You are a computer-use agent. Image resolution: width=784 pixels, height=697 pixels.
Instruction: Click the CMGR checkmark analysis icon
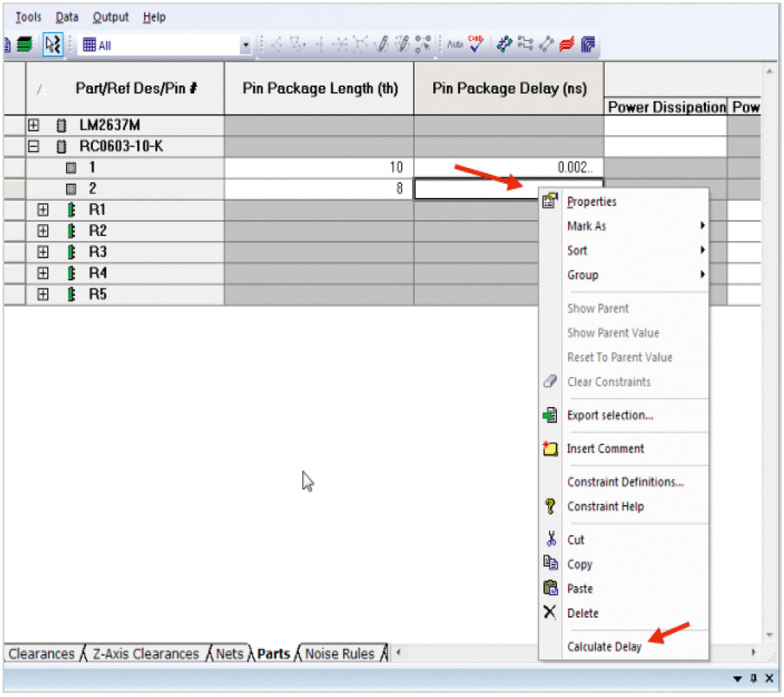[475, 43]
